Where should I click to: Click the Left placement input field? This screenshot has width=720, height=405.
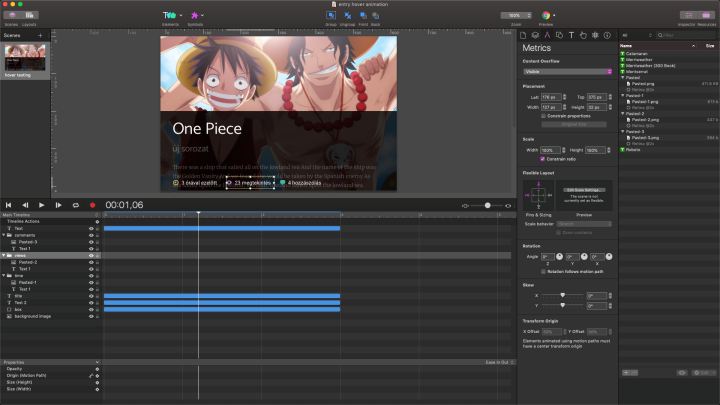[551, 97]
